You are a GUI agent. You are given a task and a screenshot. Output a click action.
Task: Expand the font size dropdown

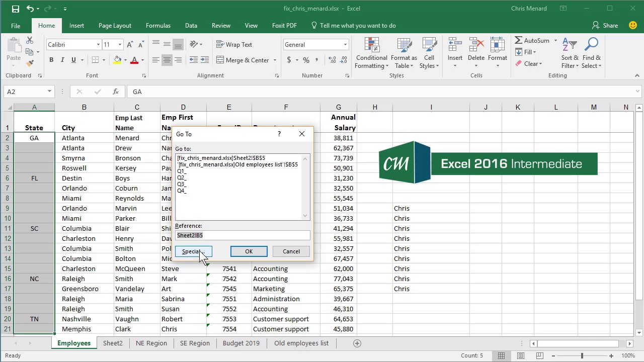click(120, 45)
